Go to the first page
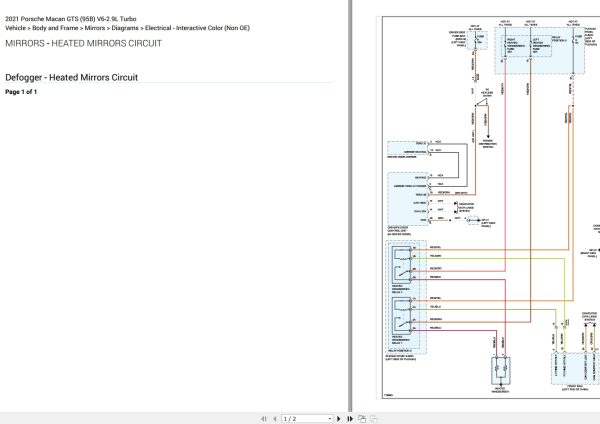Image resolution: width=600 pixels, height=424 pixels. (264, 419)
